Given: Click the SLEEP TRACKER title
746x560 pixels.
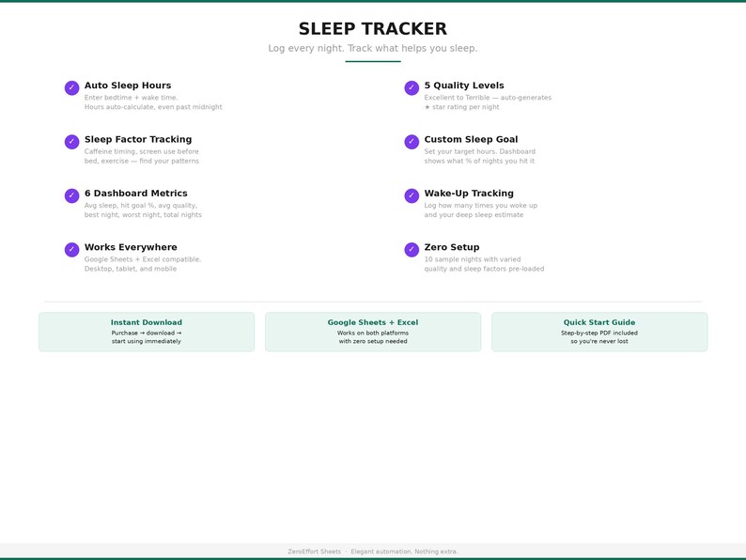Looking at the screenshot, I should pos(373,29).
